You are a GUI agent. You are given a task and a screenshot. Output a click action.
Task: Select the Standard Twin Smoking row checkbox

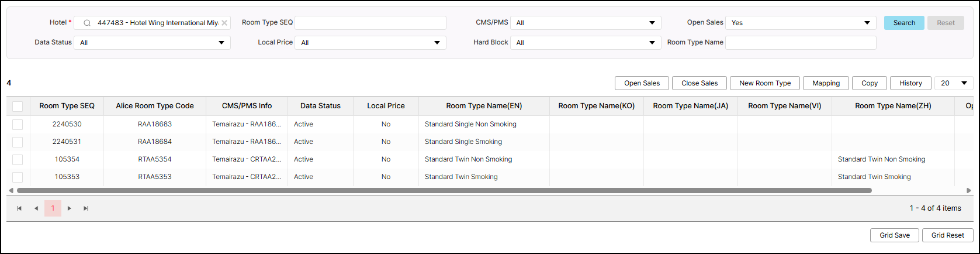[18, 177]
